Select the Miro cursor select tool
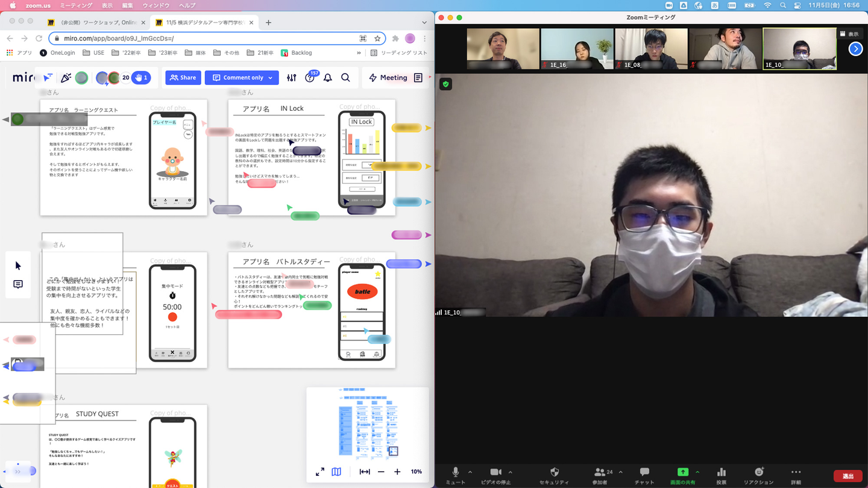Image resolution: width=868 pixels, height=488 pixels. [18, 266]
